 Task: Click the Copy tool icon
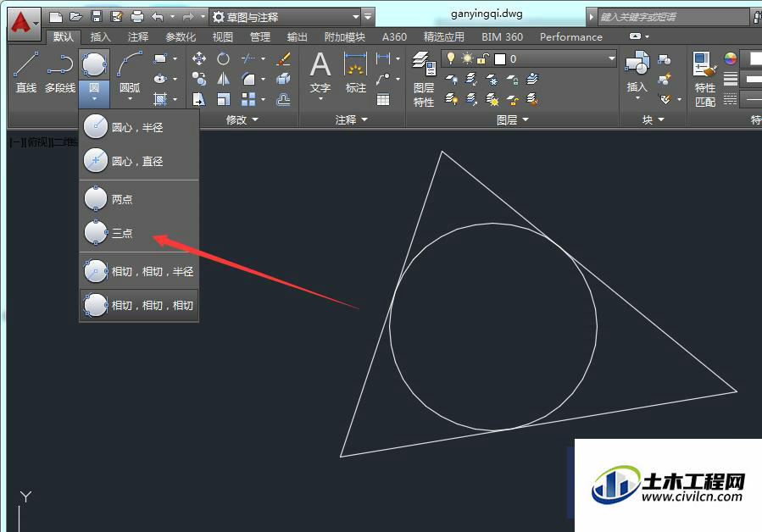(198, 79)
